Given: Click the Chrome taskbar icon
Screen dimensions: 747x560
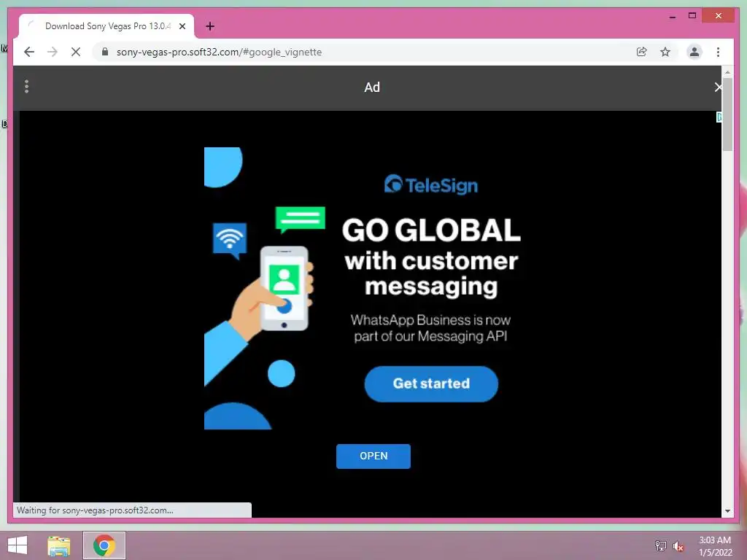Looking at the screenshot, I should coord(104,545).
